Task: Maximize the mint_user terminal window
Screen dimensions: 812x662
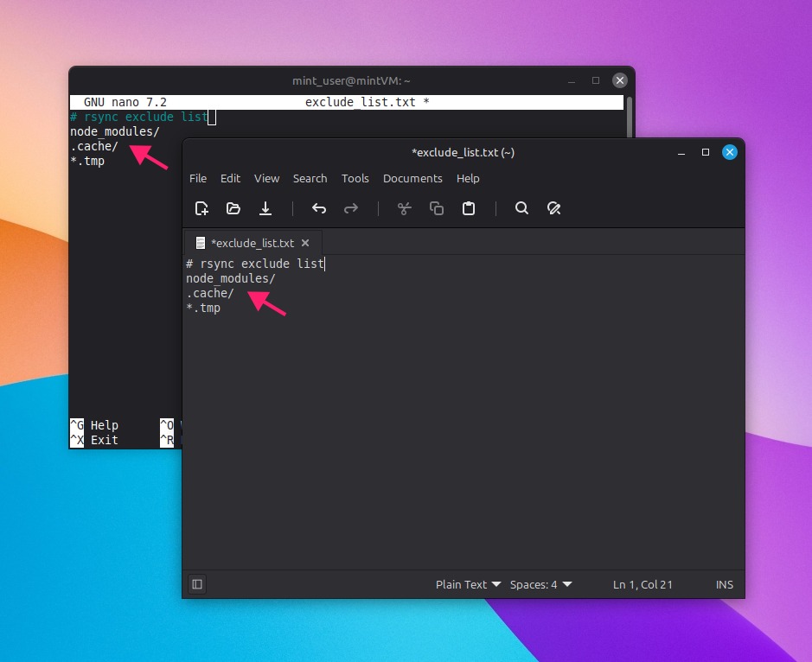Action: (596, 80)
